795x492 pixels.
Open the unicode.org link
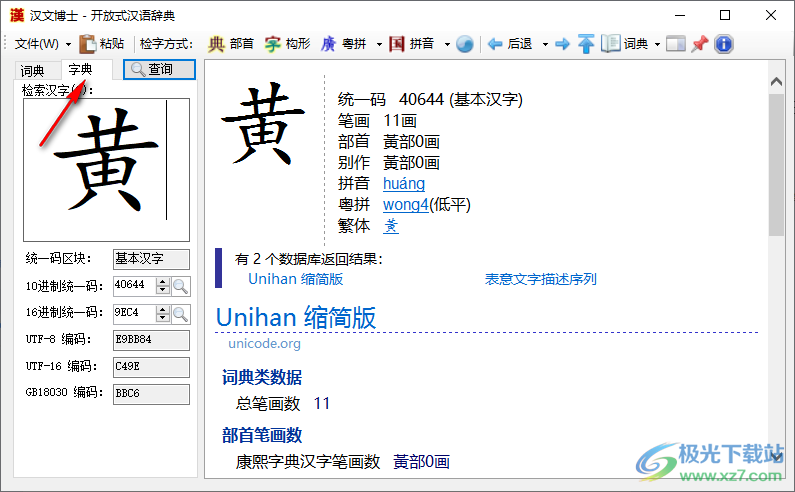coord(264,344)
